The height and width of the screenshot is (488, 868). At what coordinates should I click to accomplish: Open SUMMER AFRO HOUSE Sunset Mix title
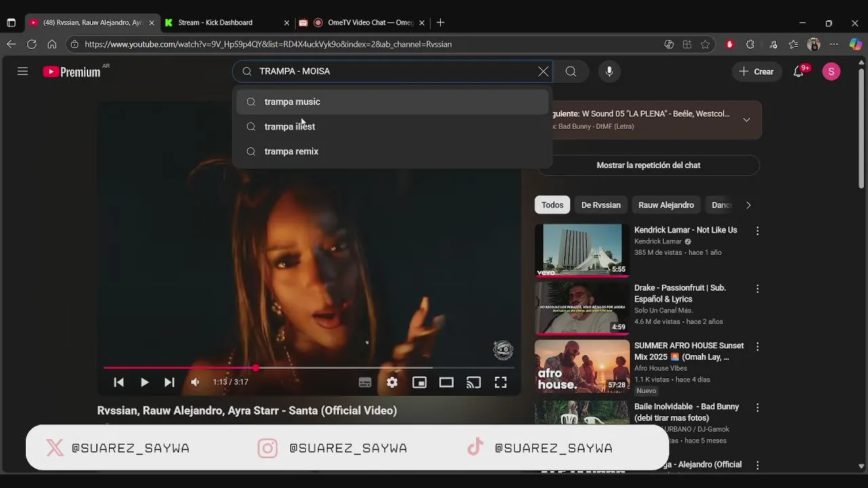(689, 351)
